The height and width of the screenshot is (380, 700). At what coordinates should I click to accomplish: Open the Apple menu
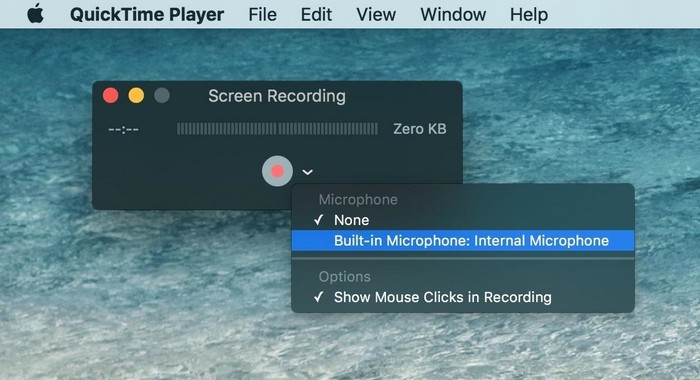35,14
